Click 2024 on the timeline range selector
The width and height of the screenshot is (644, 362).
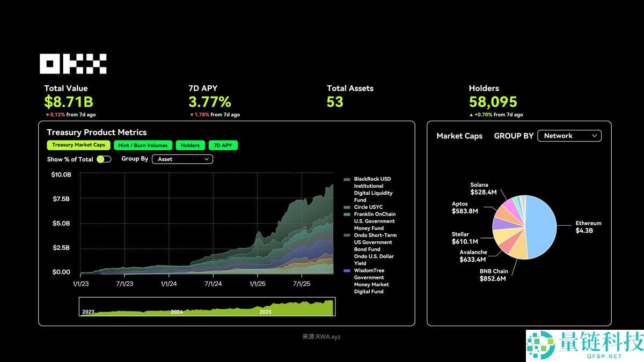point(177,312)
